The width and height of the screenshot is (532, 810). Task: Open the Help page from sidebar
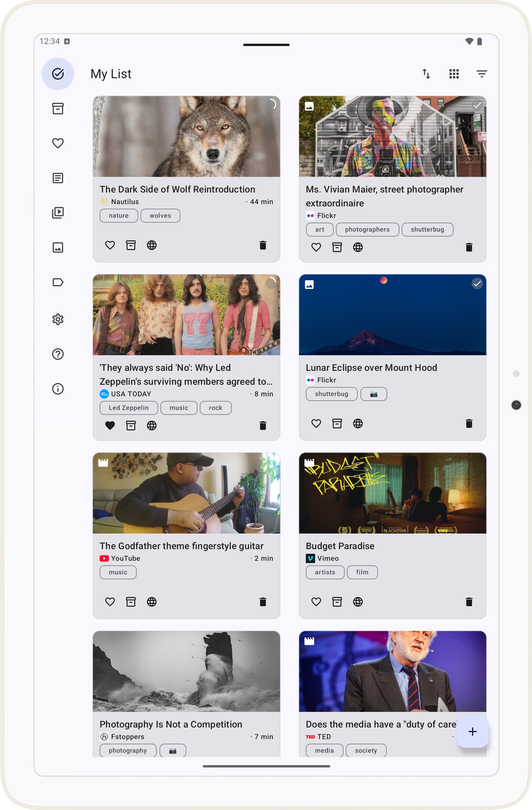click(58, 354)
